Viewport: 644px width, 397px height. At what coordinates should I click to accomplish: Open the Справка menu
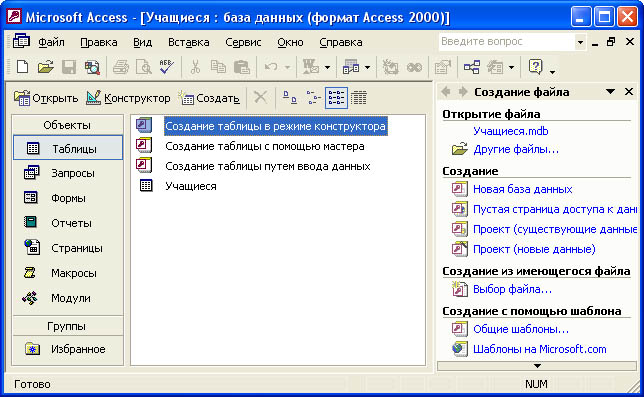(x=340, y=42)
